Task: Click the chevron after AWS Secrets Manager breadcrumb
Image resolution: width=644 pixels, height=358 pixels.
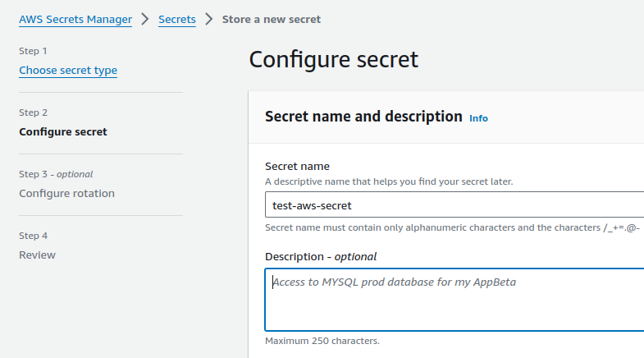Action: tap(145, 19)
